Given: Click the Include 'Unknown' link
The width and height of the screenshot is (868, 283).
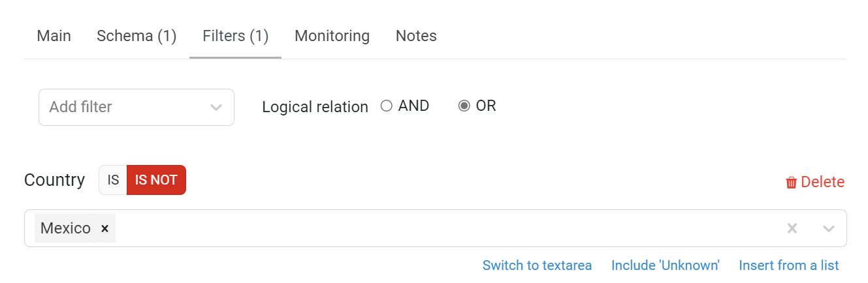Looking at the screenshot, I should point(666,265).
